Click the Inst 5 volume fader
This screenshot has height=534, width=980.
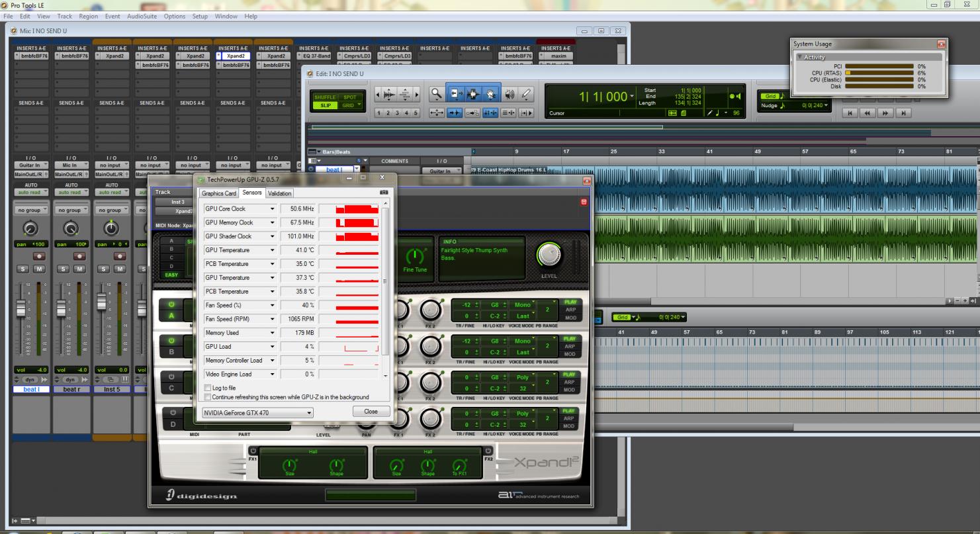coord(101,302)
